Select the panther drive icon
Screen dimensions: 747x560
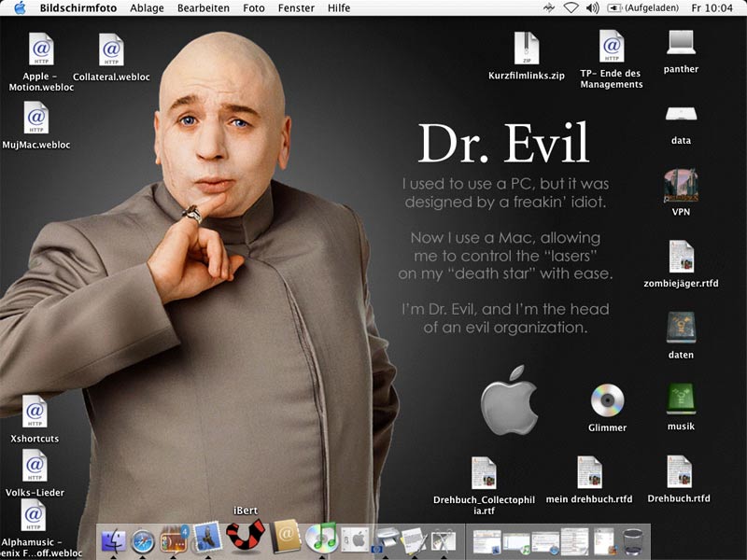click(x=681, y=43)
